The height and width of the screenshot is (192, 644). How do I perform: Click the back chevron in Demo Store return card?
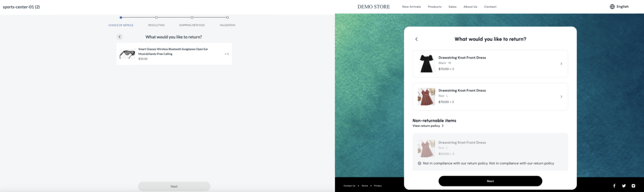pos(417,39)
